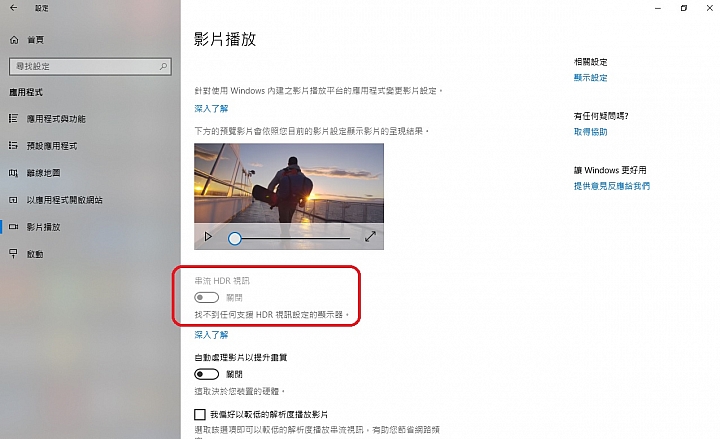The height and width of the screenshot is (439, 720).
Task: Play the preview video
Action: click(208, 236)
